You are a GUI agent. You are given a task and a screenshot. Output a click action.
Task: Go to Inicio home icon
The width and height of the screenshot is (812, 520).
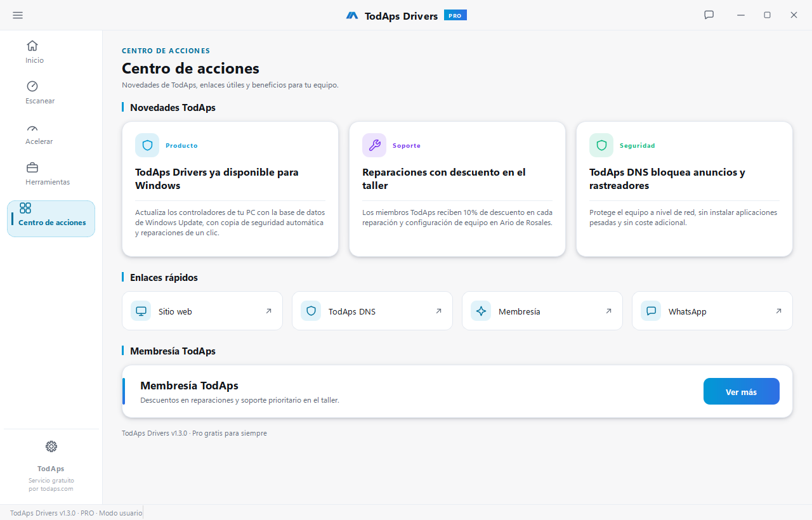point(32,46)
